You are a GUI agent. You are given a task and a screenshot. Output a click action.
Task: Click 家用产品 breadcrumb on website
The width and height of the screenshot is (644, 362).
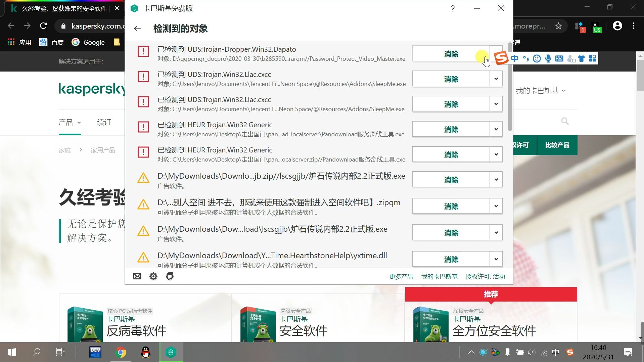click(103, 150)
